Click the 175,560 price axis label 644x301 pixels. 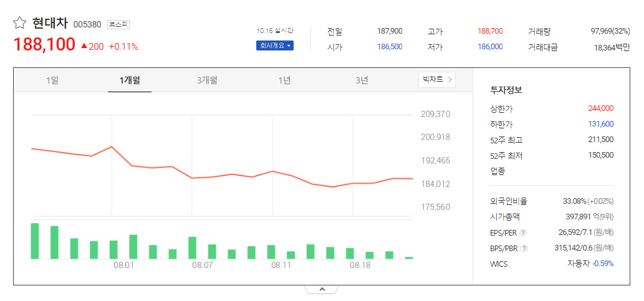pos(435,207)
